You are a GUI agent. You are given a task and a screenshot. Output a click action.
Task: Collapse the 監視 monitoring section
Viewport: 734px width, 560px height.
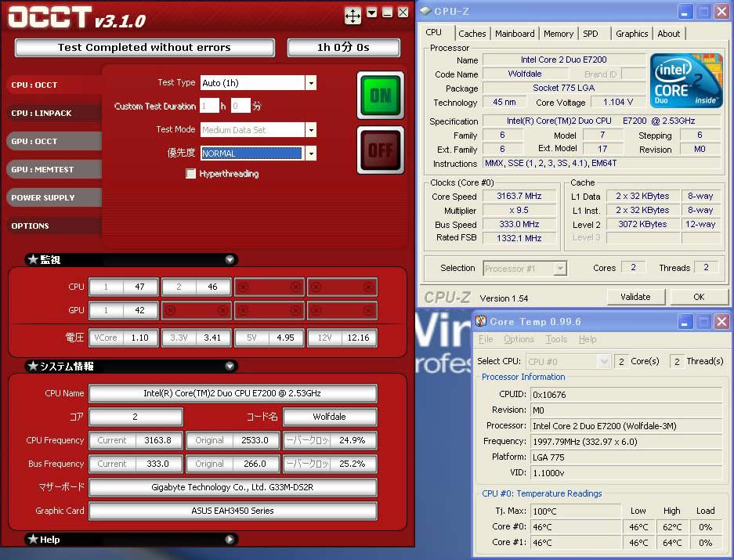point(230,259)
